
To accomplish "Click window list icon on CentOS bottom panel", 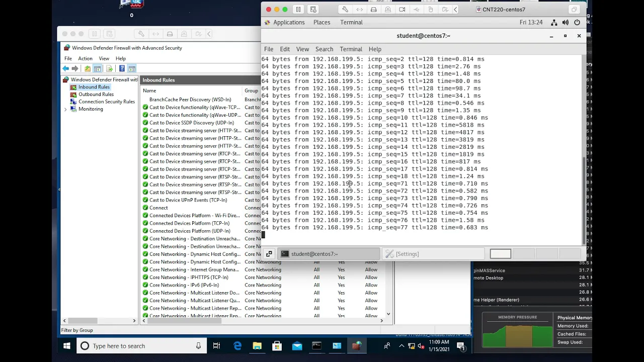I will (x=269, y=254).
